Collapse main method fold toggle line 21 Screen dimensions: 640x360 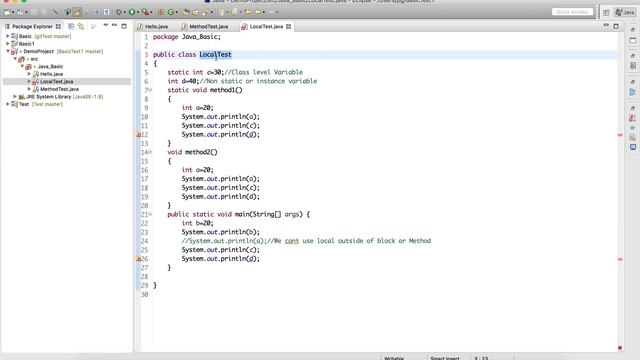pyautogui.click(x=150, y=214)
